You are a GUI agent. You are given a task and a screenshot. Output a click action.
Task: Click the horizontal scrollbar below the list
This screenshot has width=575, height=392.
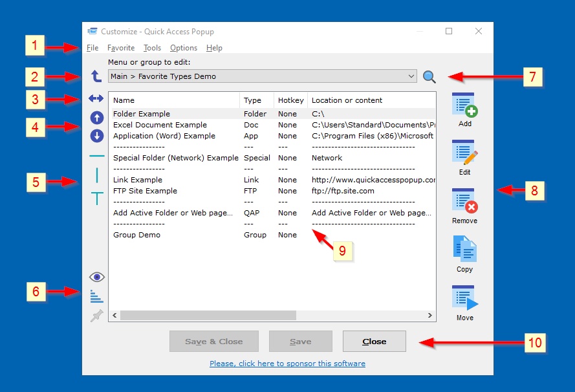click(x=272, y=315)
